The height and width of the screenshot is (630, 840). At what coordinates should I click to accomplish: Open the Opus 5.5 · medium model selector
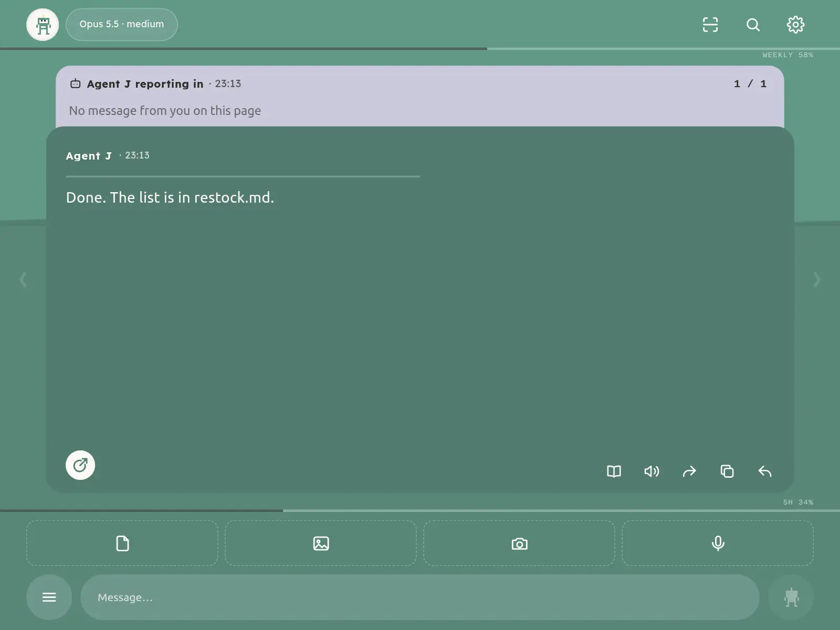pos(122,25)
